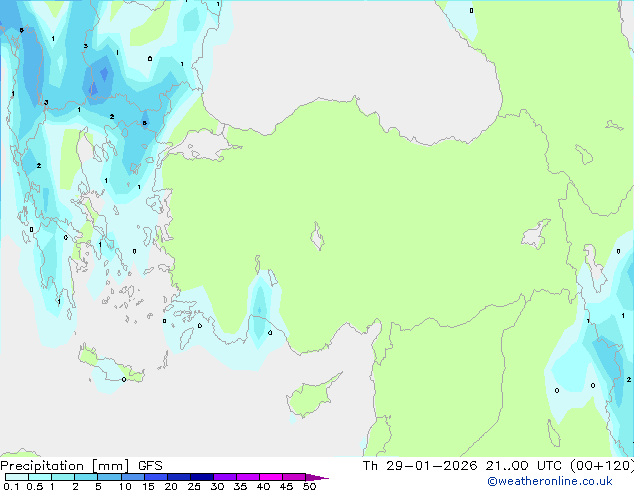Pick the 1–2 mm legend color box
The width and height of the screenshot is (634, 490).
pyautogui.click(x=63, y=477)
